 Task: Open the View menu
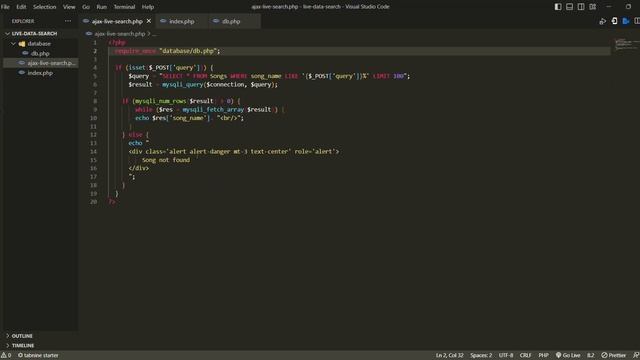pyautogui.click(x=69, y=7)
